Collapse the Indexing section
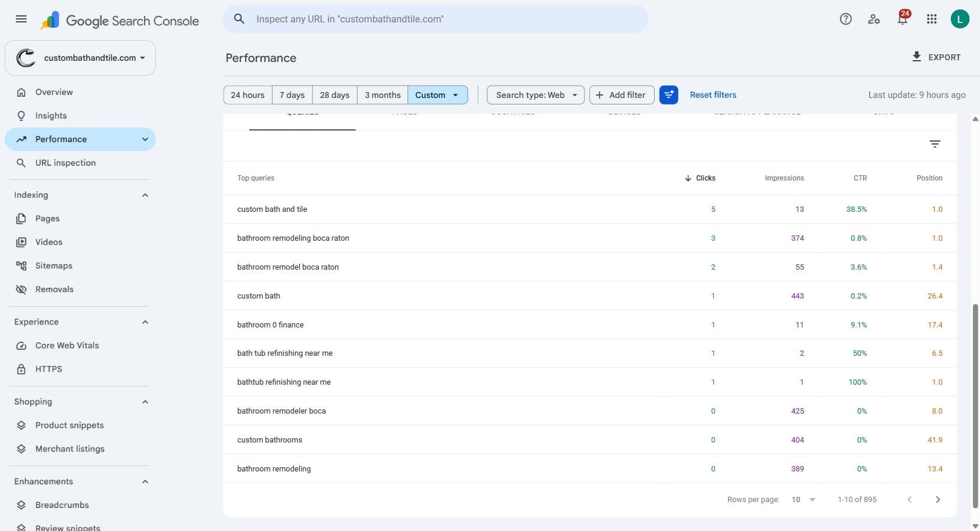This screenshot has height=531, width=980. (145, 195)
